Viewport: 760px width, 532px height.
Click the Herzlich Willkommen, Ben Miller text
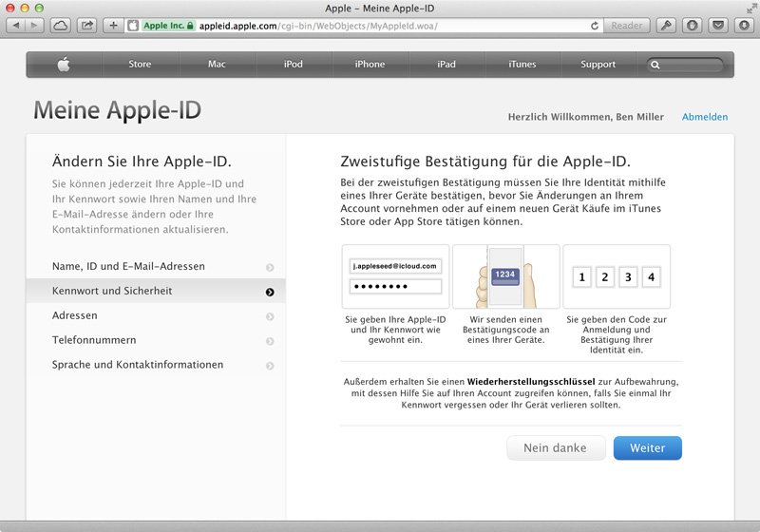click(x=586, y=117)
